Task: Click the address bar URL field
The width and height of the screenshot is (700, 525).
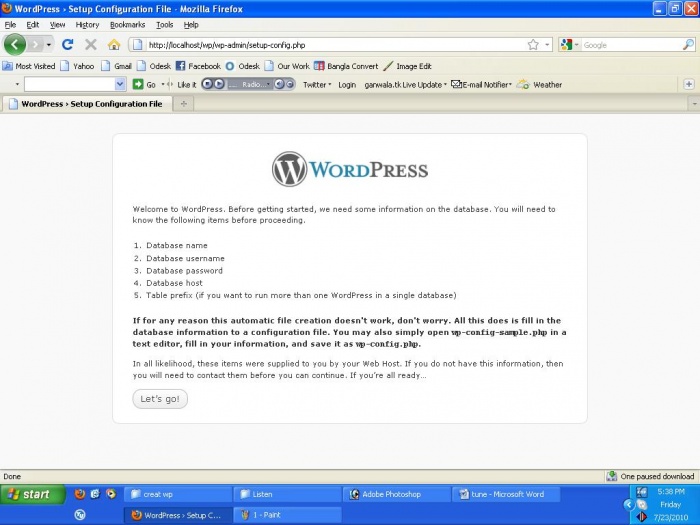Action: click(x=335, y=45)
